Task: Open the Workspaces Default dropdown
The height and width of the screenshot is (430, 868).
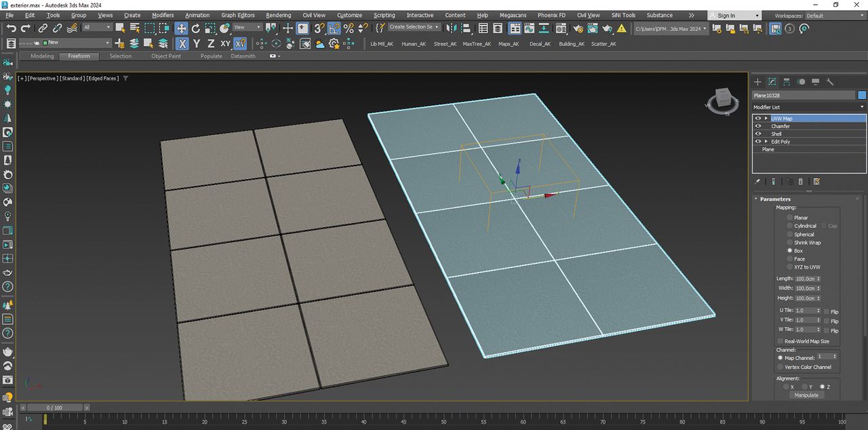Action: click(x=835, y=16)
